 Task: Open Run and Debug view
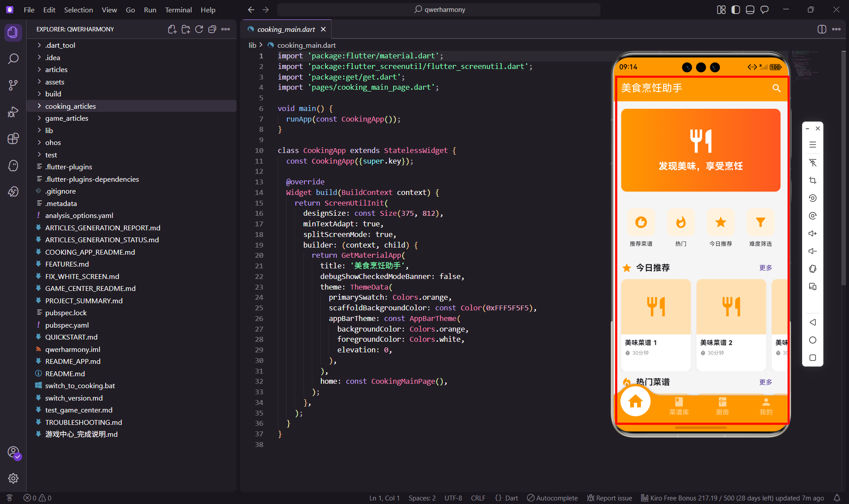click(13, 112)
